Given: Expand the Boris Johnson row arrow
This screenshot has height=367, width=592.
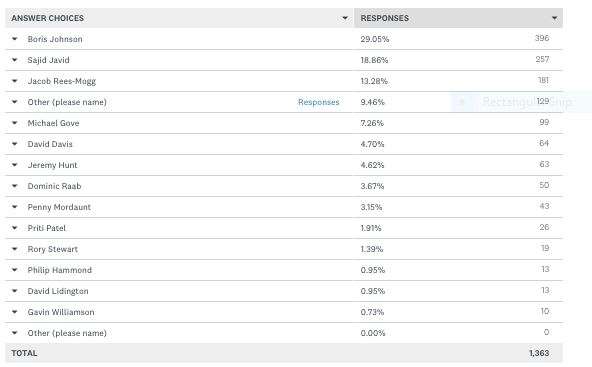Looking at the screenshot, I should pos(15,39).
